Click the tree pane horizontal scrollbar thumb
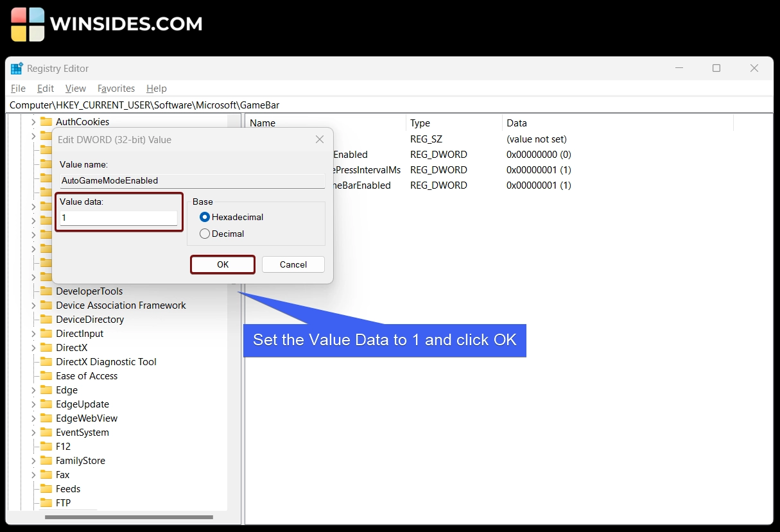Viewport: 780px width, 532px height. (x=129, y=517)
